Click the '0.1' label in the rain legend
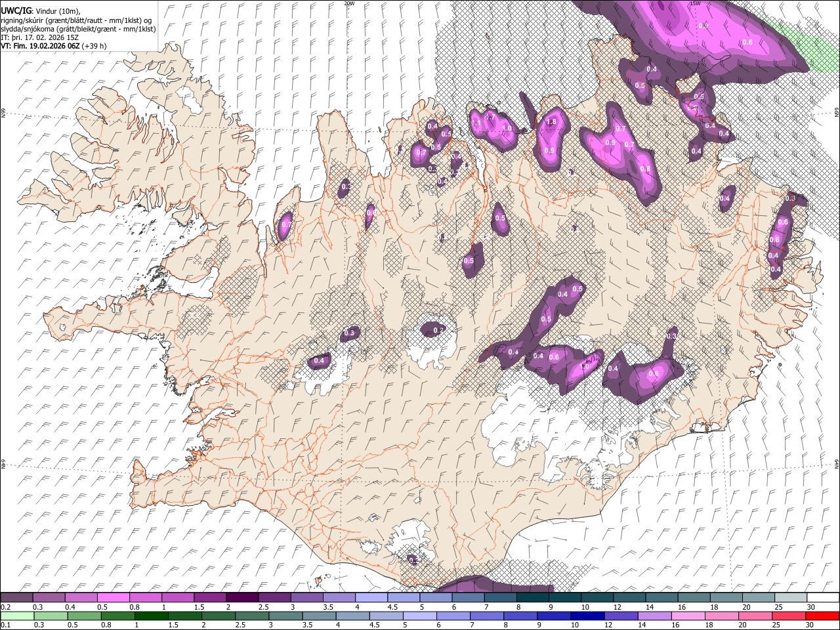This screenshot has width=840, height=630. click(x=5, y=625)
